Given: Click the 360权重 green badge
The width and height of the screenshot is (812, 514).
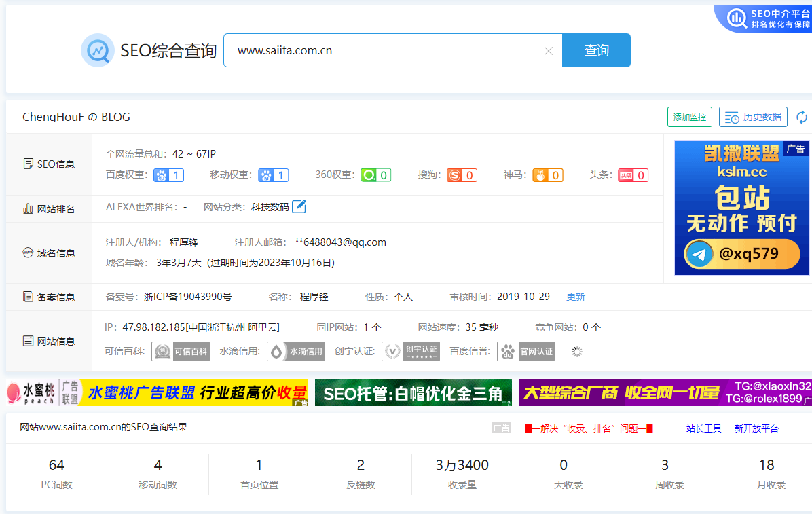Looking at the screenshot, I should (375, 175).
